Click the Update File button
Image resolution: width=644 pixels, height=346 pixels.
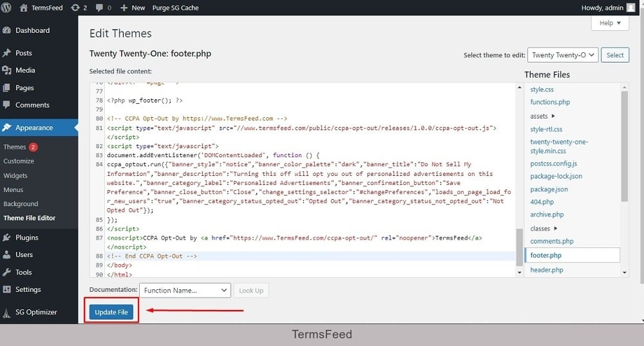pos(111,312)
